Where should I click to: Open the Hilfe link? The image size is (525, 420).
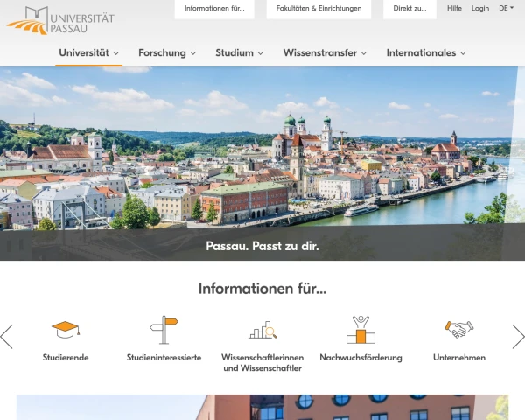click(454, 8)
